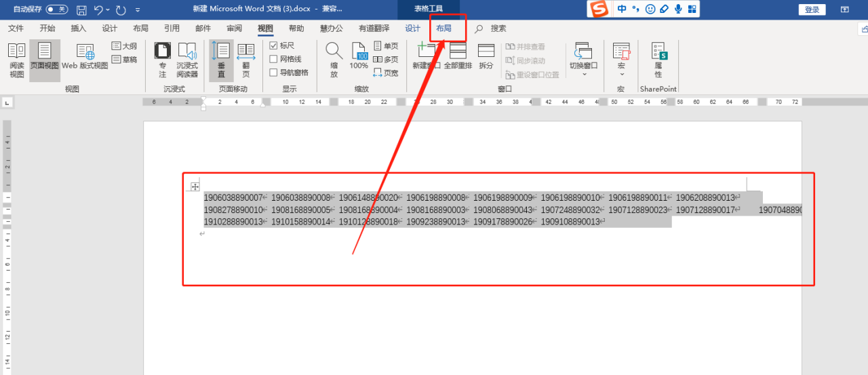The height and width of the screenshot is (375, 868).
Task: Toggle the Sogou punctuation mode icon
Action: pos(636,9)
